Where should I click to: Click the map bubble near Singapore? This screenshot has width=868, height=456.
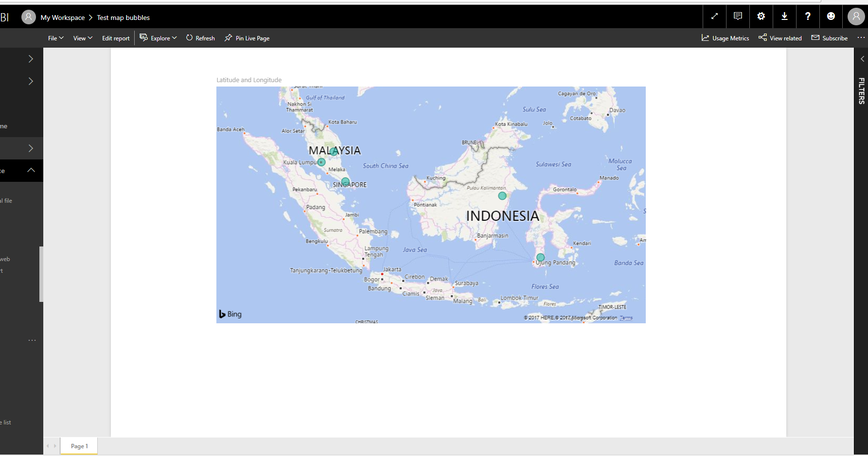coord(345,182)
